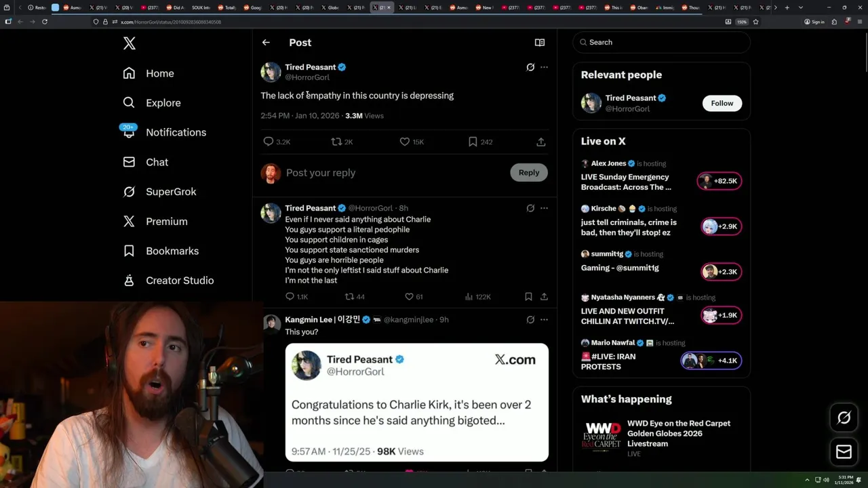
Task: Open Premium in the sidebar
Action: click(155, 222)
